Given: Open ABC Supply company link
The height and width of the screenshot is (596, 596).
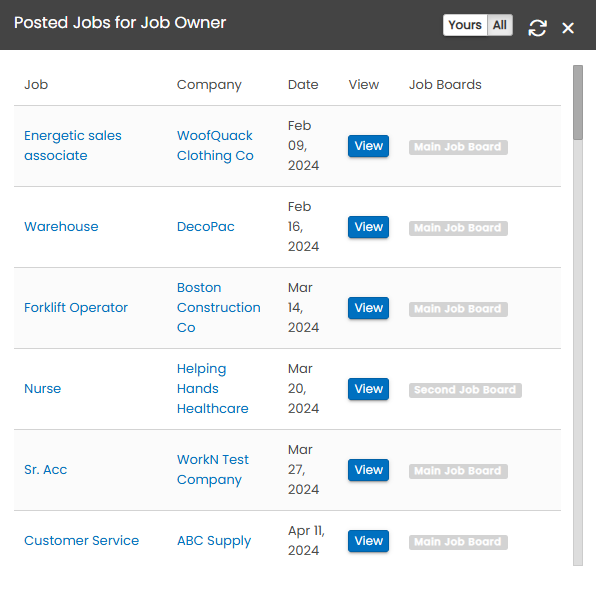Looking at the screenshot, I should (x=214, y=541).
